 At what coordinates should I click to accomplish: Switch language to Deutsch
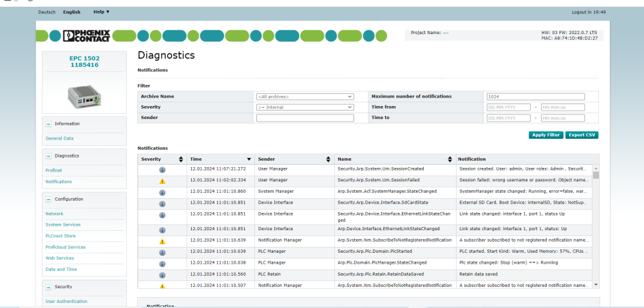(47, 12)
